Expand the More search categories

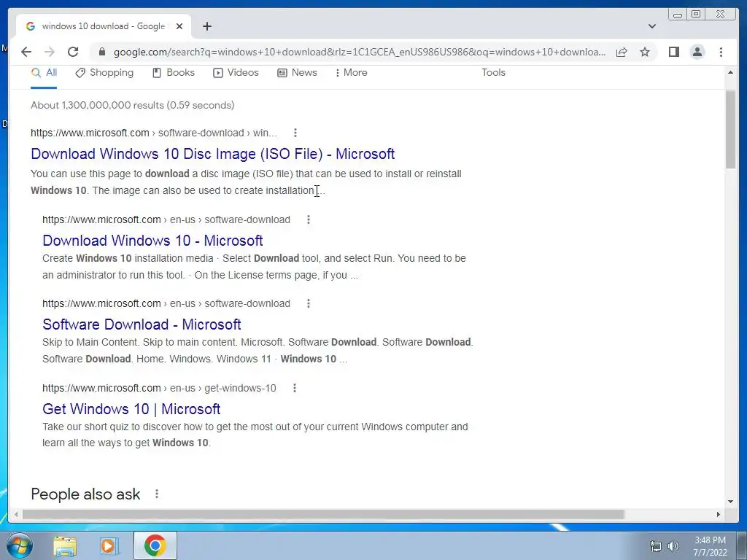(351, 73)
